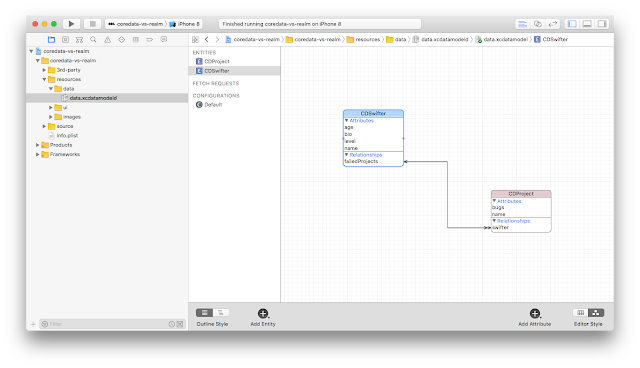640x368 pixels.
Task: Collapse the resources folder
Action: (44, 79)
